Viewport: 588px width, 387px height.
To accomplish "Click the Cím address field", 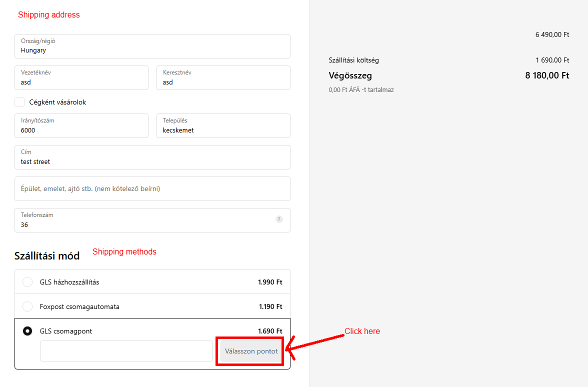I will [x=152, y=157].
